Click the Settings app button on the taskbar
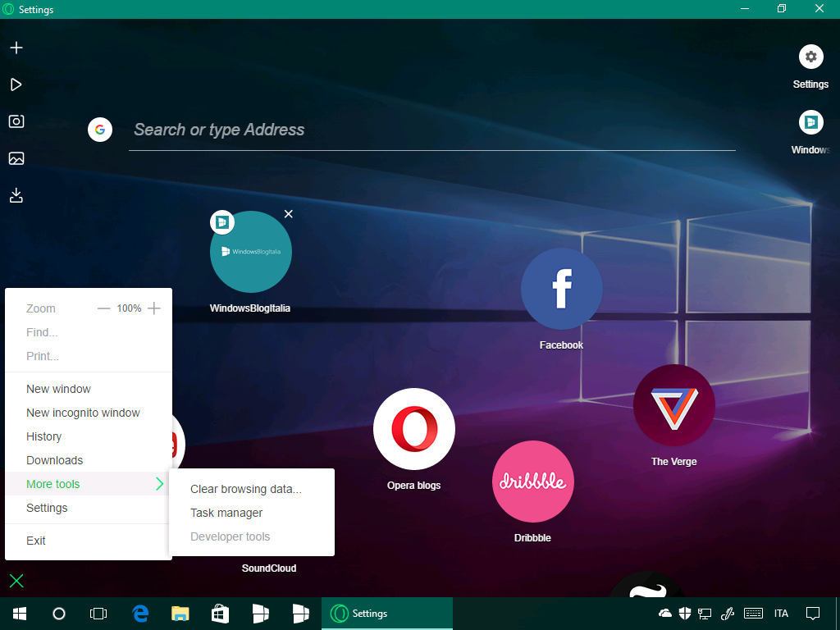The image size is (840, 630). tap(387, 614)
